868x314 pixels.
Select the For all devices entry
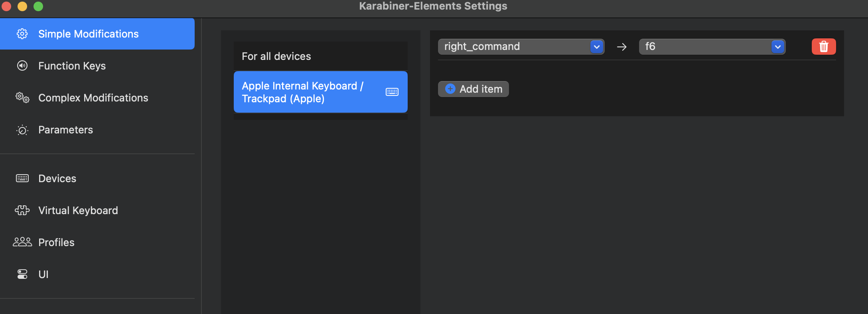[321, 56]
